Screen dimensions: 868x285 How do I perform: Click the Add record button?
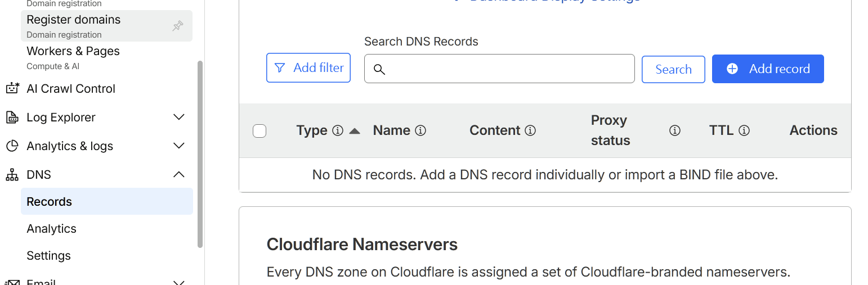pyautogui.click(x=768, y=69)
